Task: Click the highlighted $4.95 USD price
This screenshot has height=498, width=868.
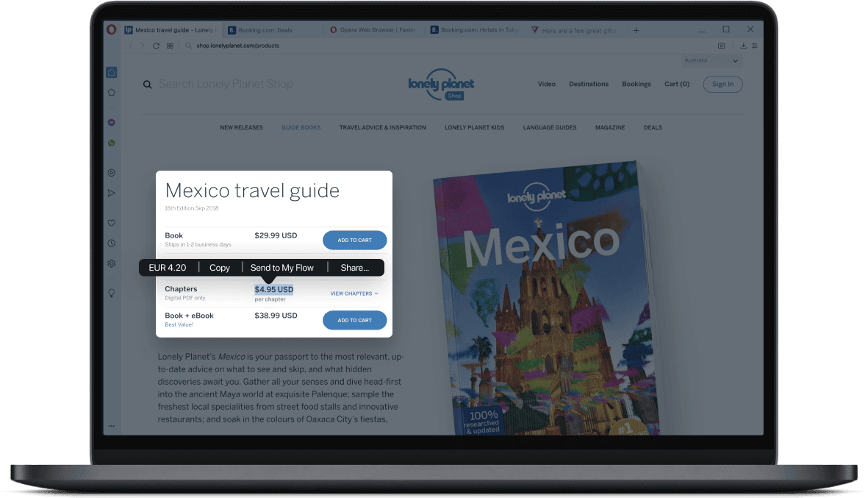Action: 274,289
